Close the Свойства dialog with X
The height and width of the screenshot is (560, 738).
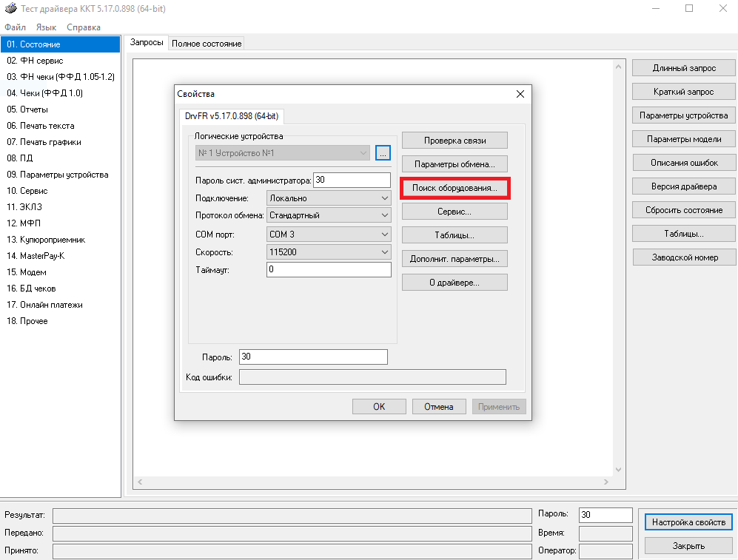[x=520, y=94]
